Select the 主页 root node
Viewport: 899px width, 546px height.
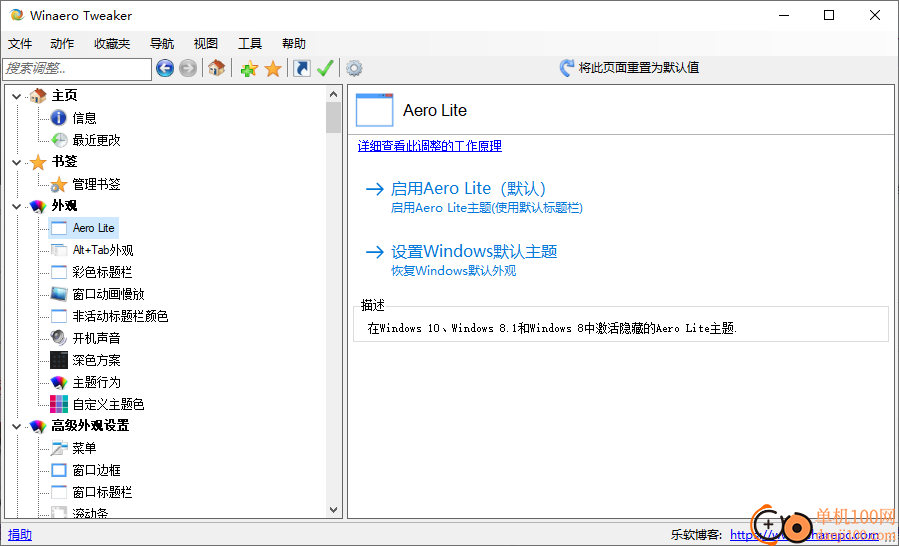click(x=64, y=96)
